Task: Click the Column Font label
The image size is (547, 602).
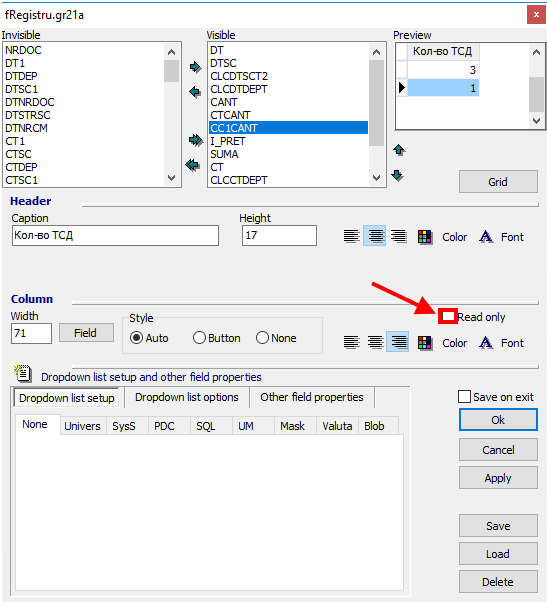Action: pos(512,342)
